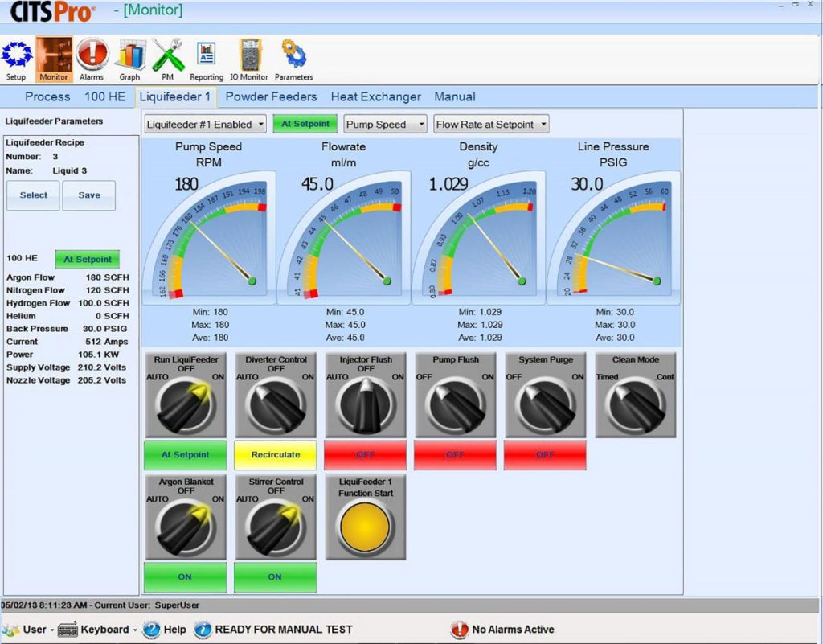Viewport: 823px width, 644px height.
Task: Click the At Setpoint indicator beside 100 HE
Action: (87, 259)
